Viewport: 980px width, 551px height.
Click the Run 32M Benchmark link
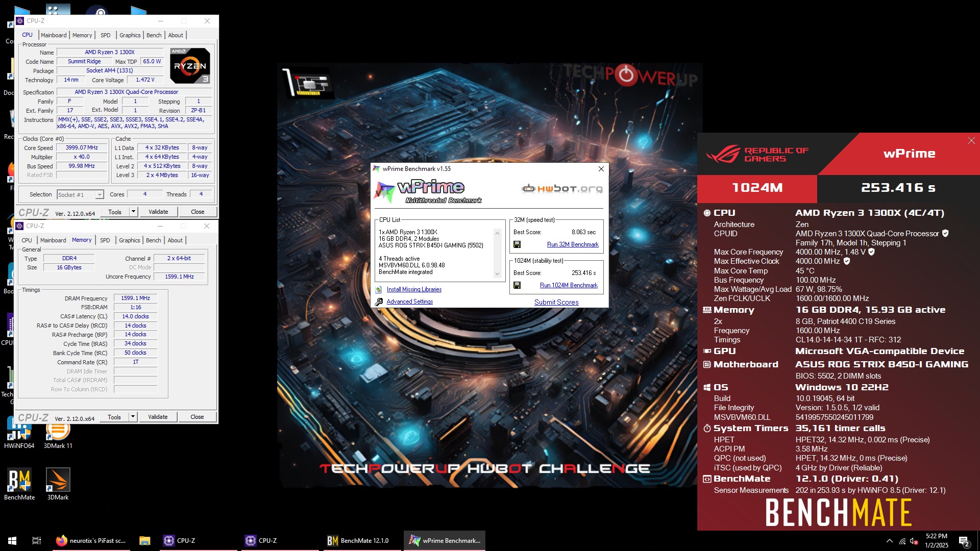point(573,244)
